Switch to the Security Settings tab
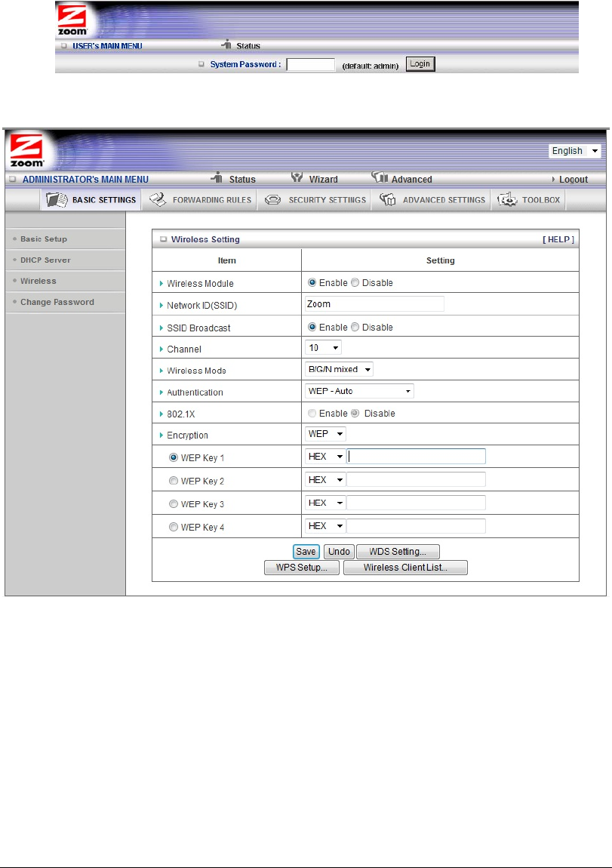 pyautogui.click(x=315, y=200)
